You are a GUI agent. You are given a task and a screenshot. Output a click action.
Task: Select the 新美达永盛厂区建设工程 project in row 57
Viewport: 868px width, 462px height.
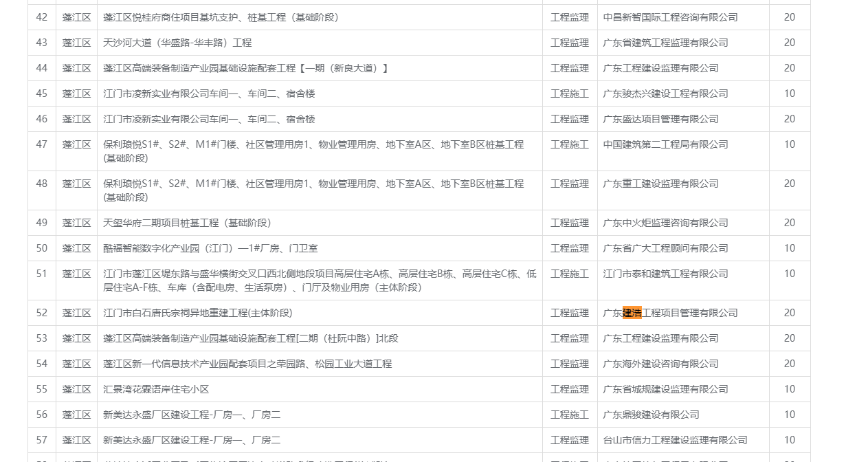click(x=192, y=440)
